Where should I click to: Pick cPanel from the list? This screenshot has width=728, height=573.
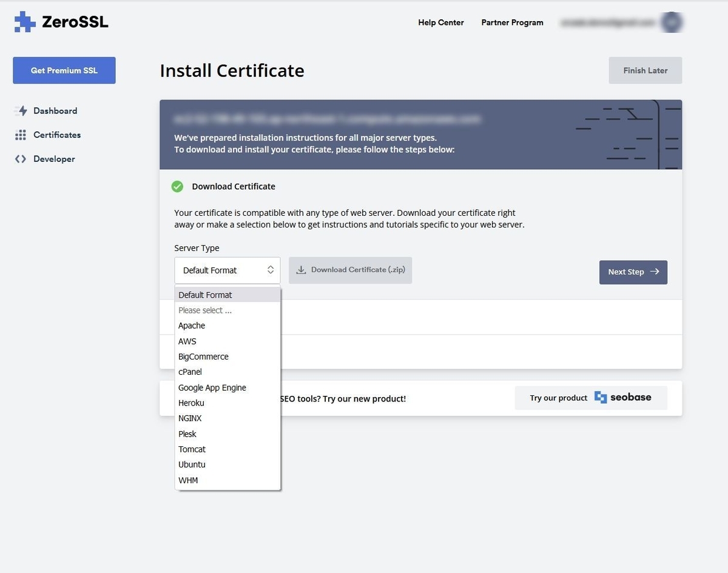227,372
